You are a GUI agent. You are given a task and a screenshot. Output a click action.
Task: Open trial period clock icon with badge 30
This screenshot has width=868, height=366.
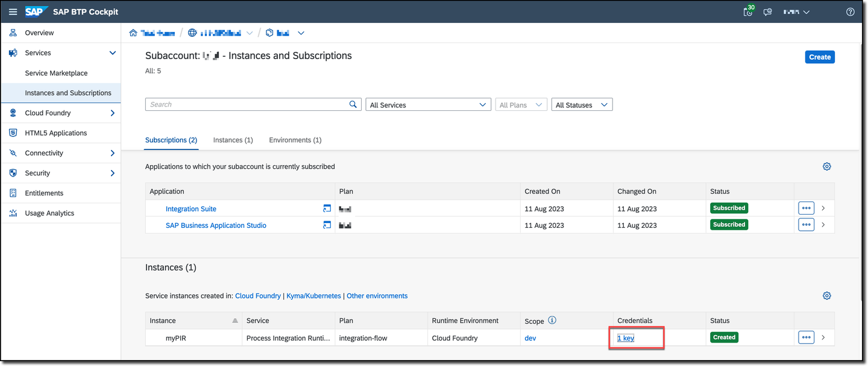click(x=748, y=11)
